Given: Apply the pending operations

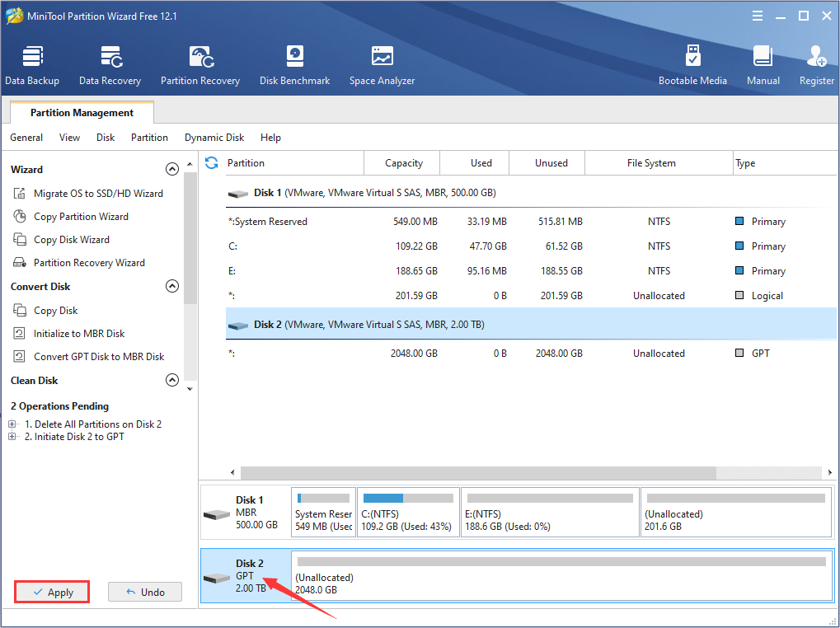Looking at the screenshot, I should 52,592.
